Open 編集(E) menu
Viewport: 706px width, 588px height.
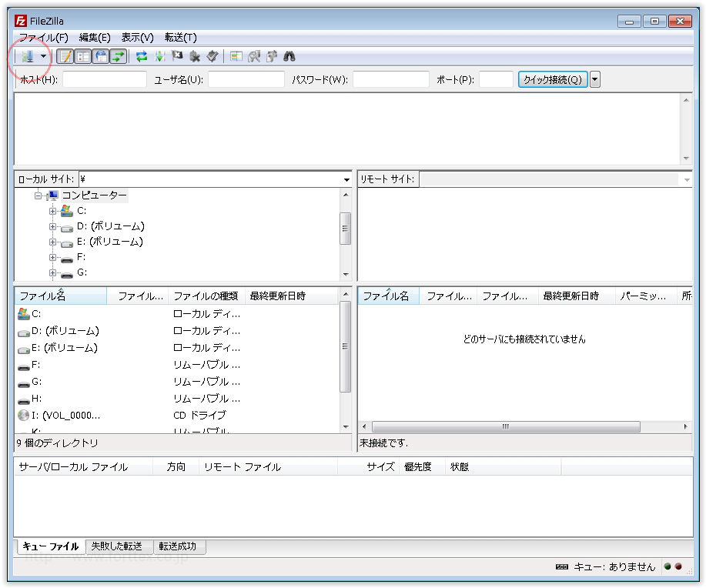pos(95,38)
